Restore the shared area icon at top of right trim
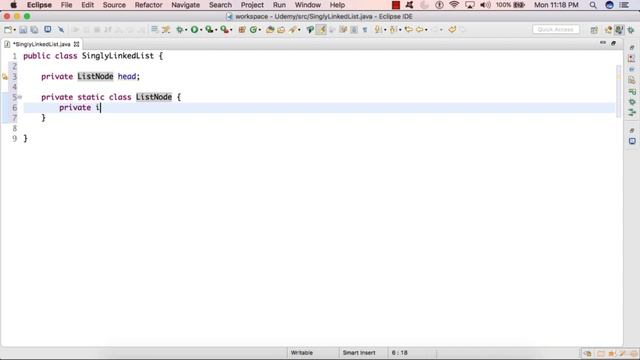The image size is (640, 360). [x=631, y=48]
